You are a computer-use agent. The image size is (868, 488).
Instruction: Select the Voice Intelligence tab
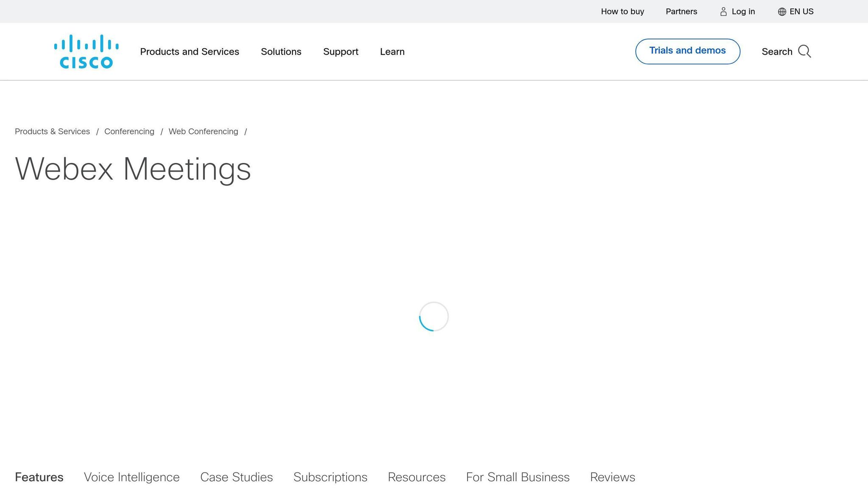click(x=131, y=477)
